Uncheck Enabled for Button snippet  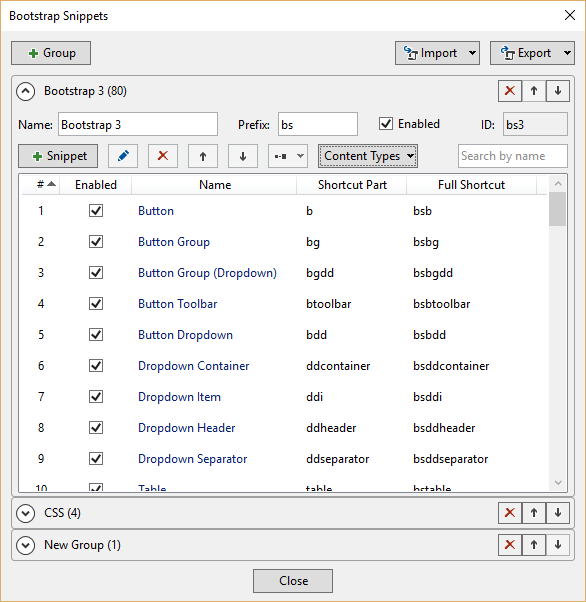[96, 211]
